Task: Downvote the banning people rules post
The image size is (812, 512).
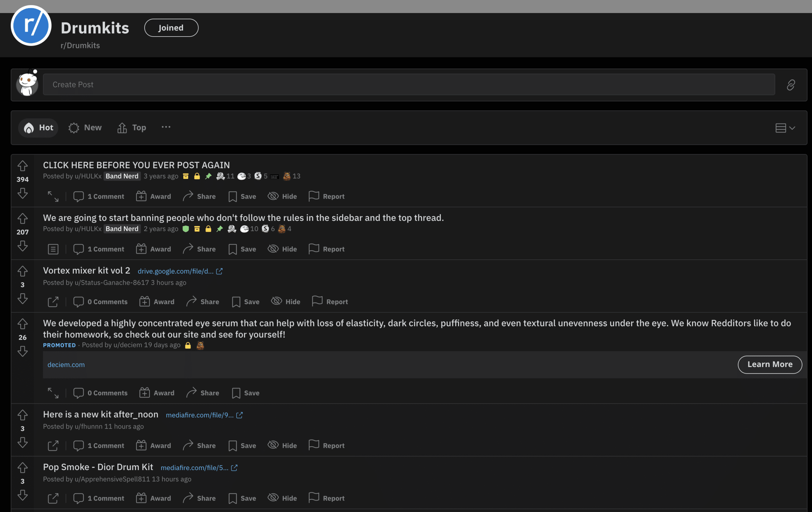Action: 23,246
